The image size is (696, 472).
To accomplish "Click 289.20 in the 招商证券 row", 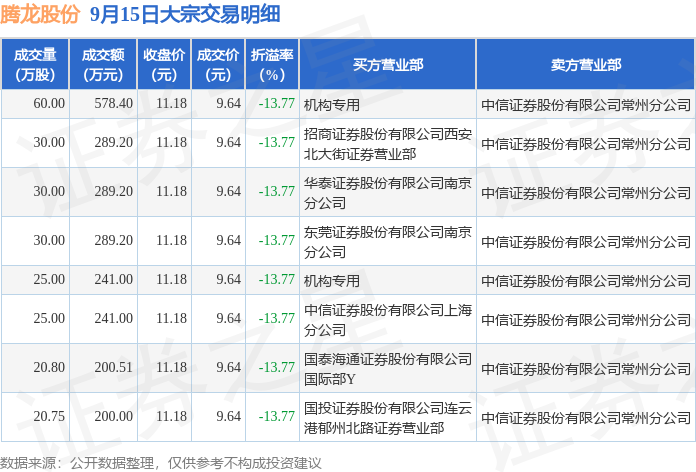I will coord(114,143).
